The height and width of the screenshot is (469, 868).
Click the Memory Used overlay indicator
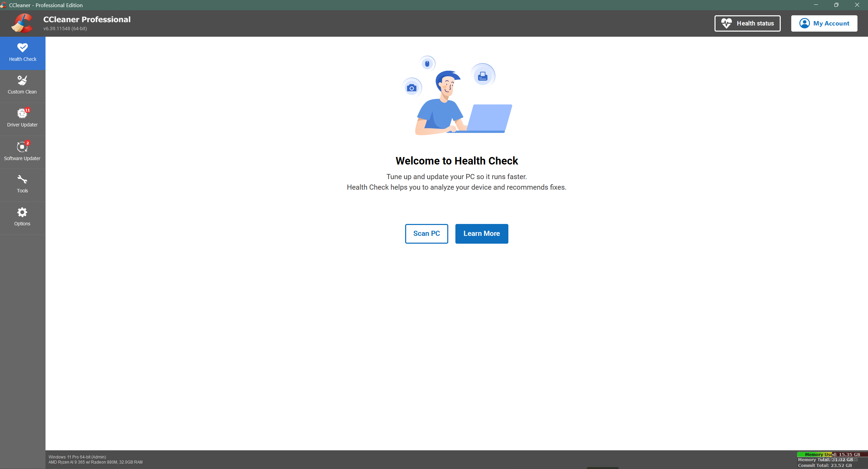point(832,454)
